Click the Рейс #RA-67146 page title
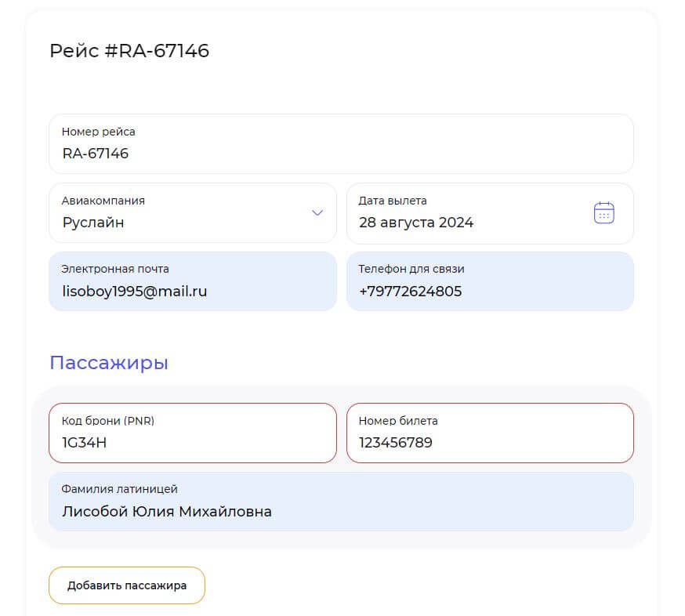This screenshot has height=616, width=685. 129,51
